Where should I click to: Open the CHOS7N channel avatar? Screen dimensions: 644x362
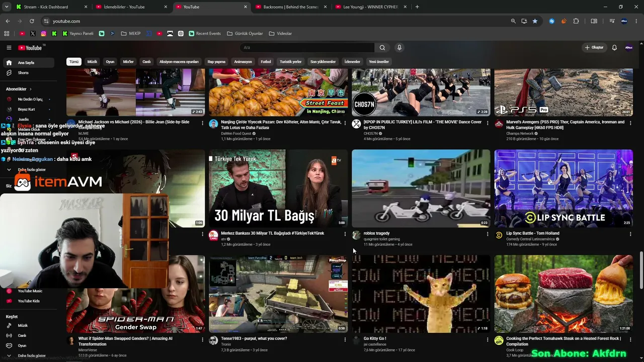point(356,124)
